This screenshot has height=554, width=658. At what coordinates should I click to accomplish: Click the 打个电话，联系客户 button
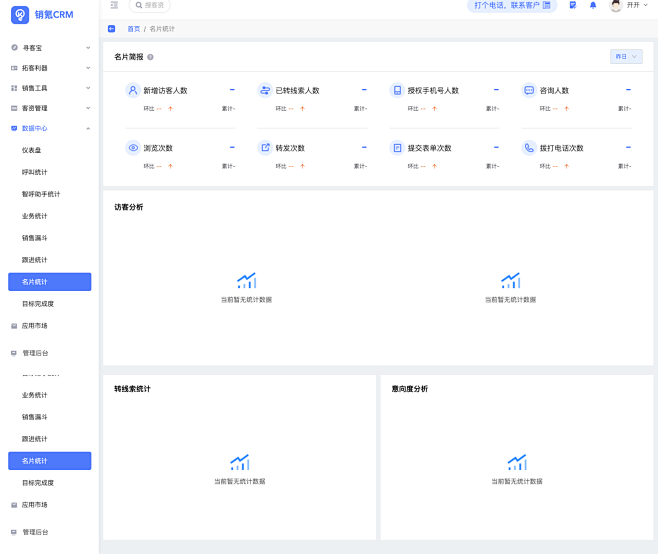[512, 5]
